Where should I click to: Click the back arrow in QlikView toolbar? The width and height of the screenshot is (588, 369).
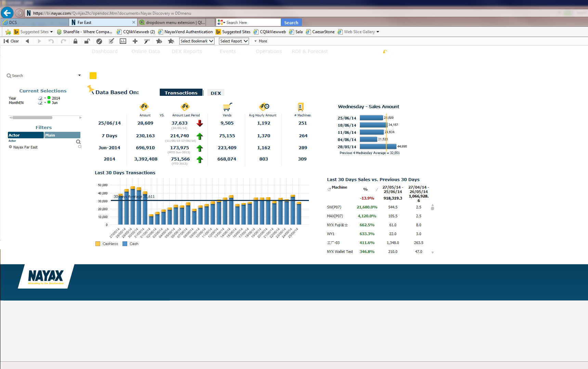tap(27, 41)
